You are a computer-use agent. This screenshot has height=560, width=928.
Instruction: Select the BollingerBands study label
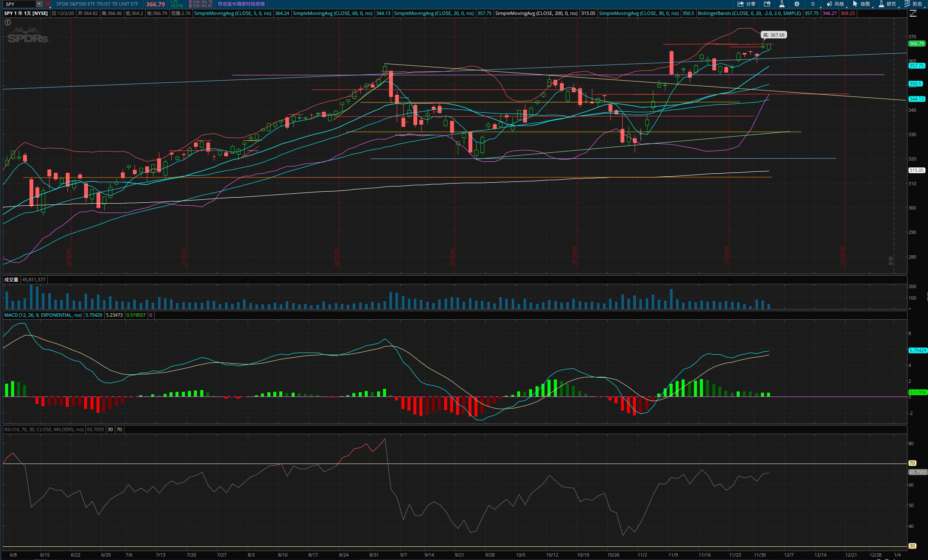[749, 13]
